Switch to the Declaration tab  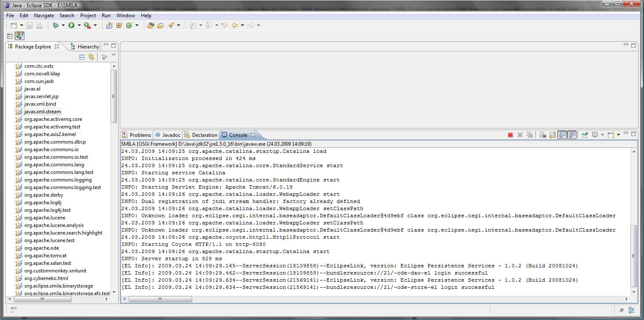click(x=201, y=135)
